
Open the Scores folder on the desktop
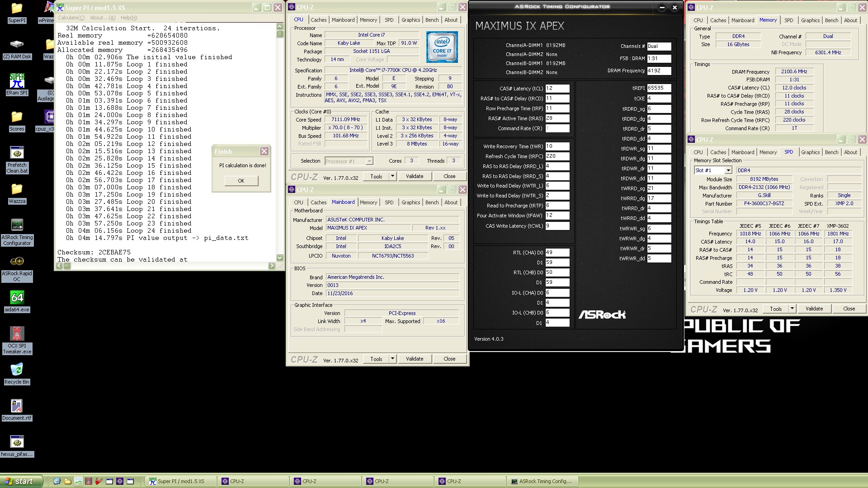[17, 121]
